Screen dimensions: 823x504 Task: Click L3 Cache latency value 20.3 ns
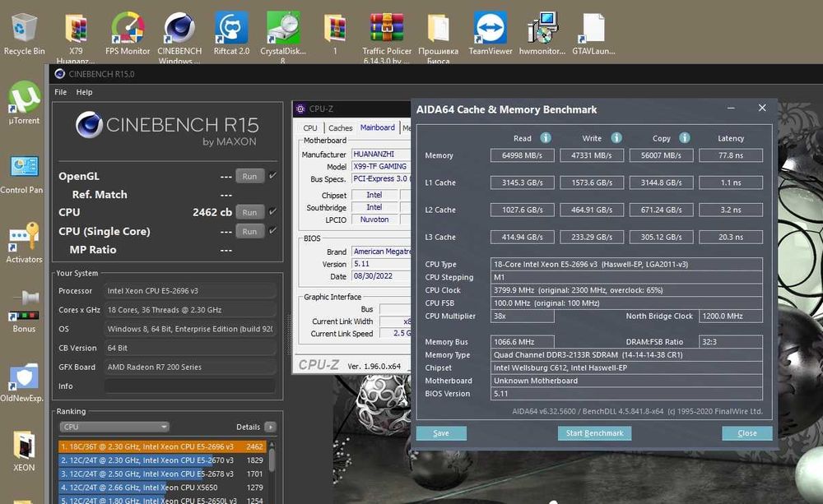coord(731,237)
